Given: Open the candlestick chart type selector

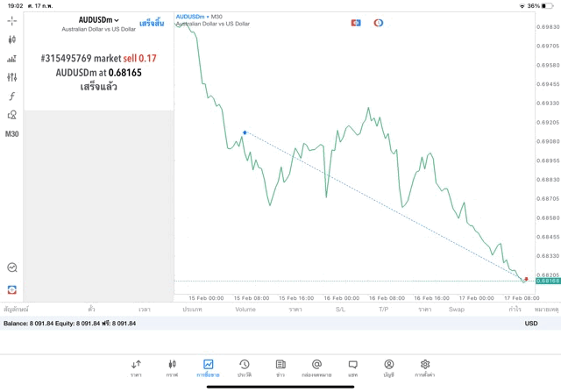Looking at the screenshot, I should (x=11, y=39).
